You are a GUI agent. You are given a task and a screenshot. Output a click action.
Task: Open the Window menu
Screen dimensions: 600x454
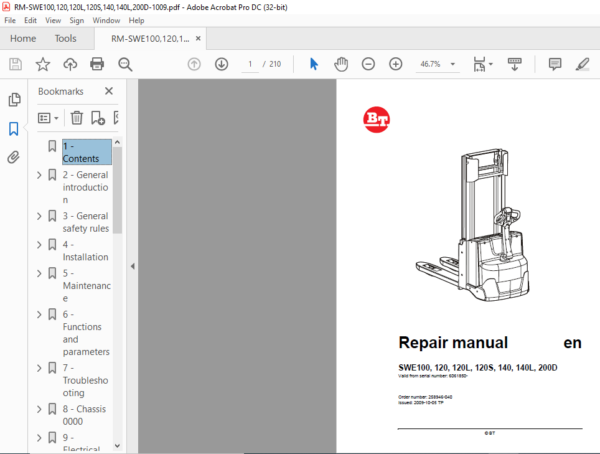(106, 21)
